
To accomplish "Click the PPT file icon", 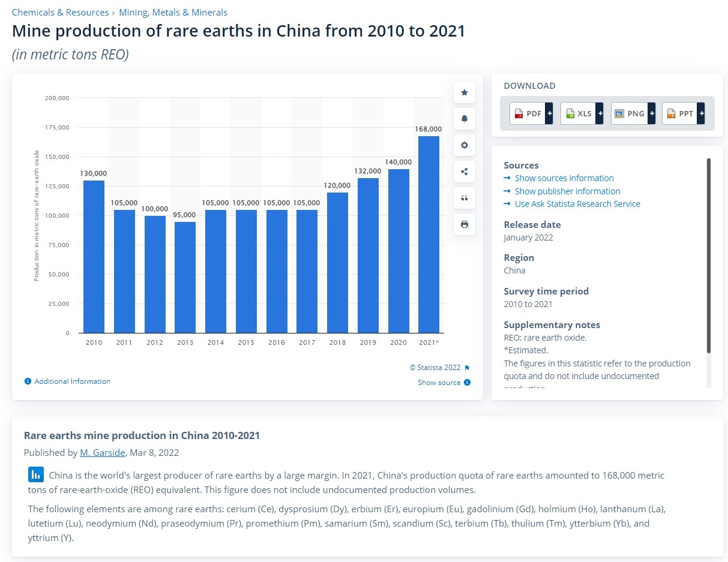I will 671,113.
